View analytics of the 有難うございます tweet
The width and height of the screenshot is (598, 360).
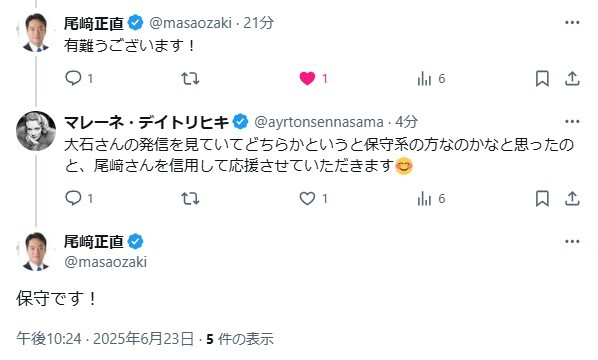pyautogui.click(x=424, y=79)
